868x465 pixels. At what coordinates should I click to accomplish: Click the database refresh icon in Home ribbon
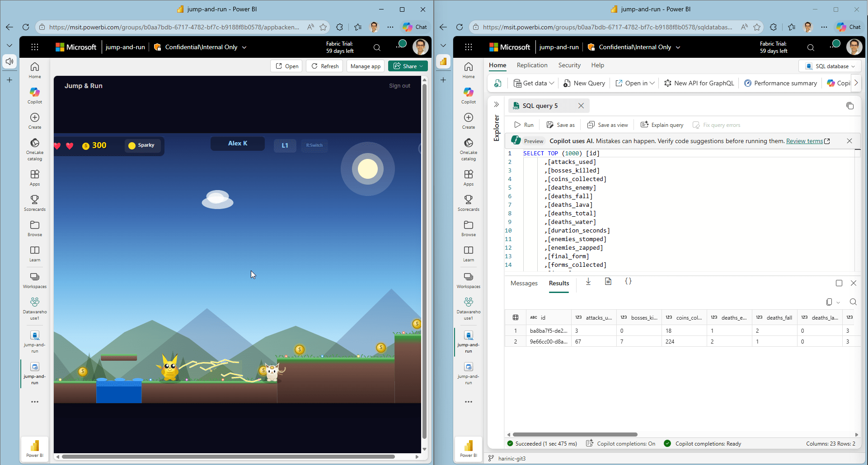pyautogui.click(x=498, y=83)
